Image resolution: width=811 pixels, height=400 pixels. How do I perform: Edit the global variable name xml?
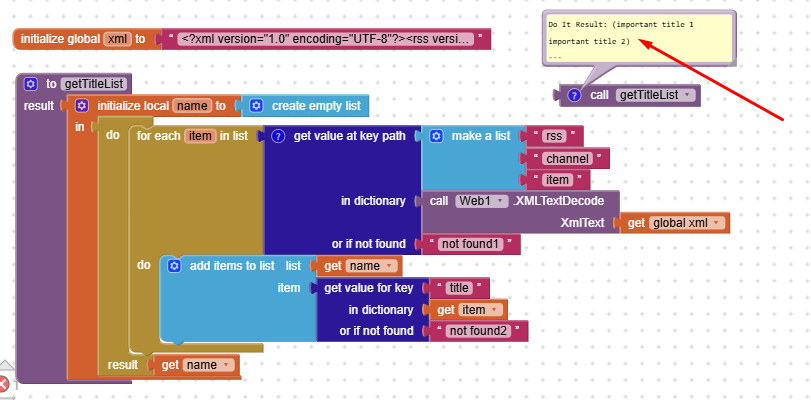tap(117, 39)
